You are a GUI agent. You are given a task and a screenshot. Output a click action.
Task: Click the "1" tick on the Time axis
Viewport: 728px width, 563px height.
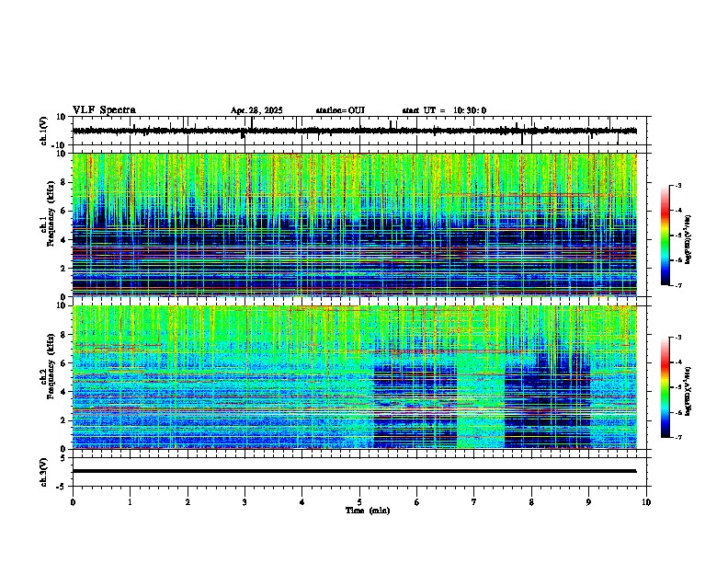pyautogui.click(x=130, y=502)
